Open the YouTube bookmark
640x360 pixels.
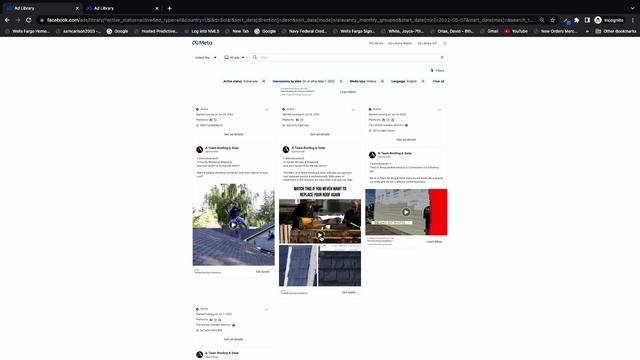(516, 31)
